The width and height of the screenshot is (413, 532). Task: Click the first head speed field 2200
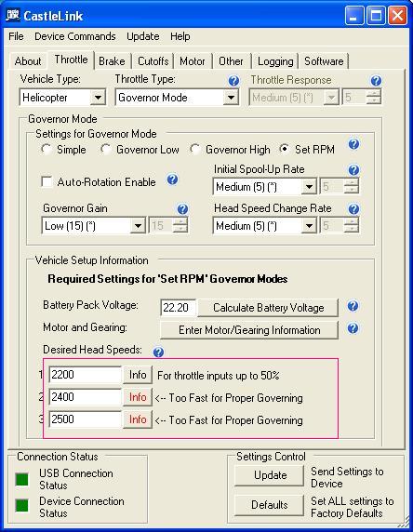point(86,375)
